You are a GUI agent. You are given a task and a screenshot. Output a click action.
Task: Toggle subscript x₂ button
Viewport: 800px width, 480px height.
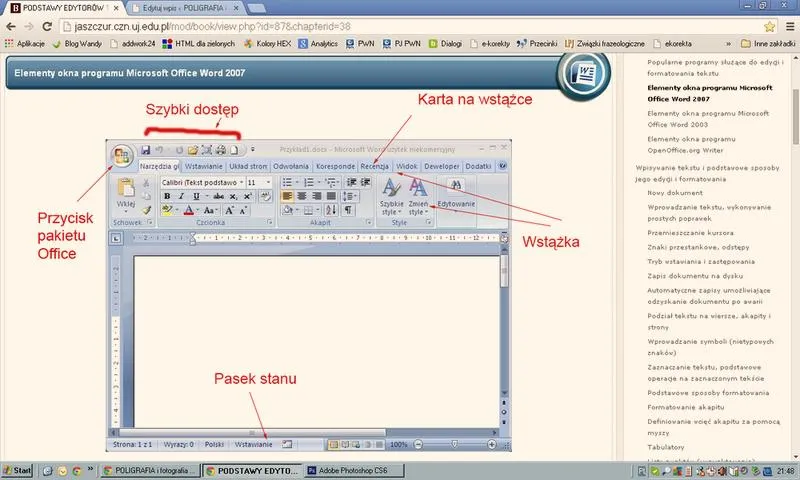[x=233, y=196]
